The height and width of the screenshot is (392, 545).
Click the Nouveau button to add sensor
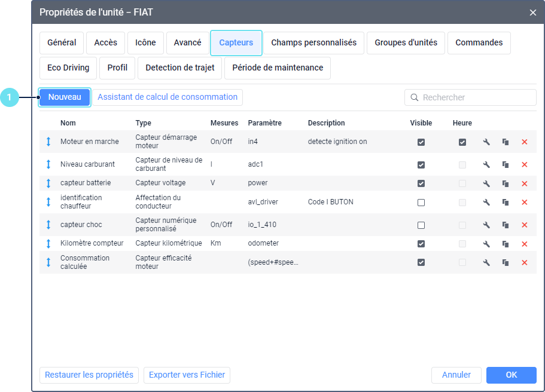(65, 97)
